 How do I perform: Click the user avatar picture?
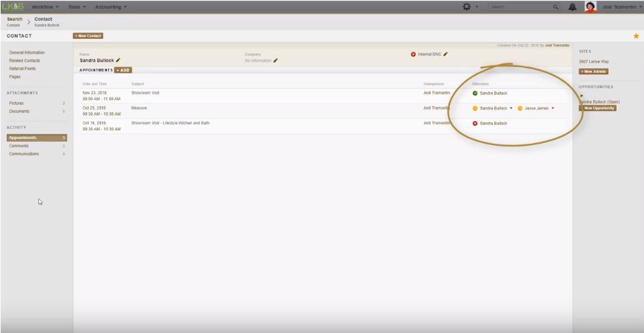click(591, 7)
